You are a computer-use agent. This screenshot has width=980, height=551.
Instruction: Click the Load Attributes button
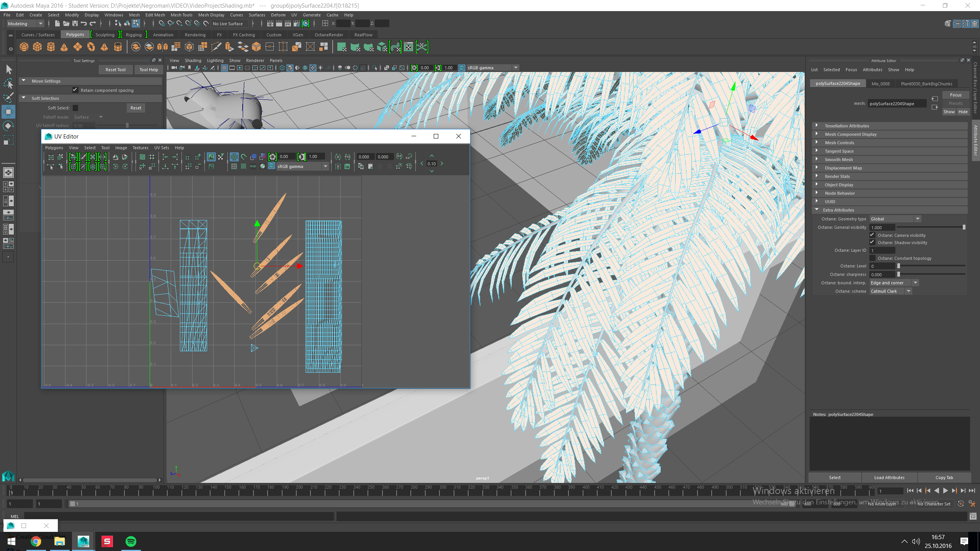pos(889,477)
